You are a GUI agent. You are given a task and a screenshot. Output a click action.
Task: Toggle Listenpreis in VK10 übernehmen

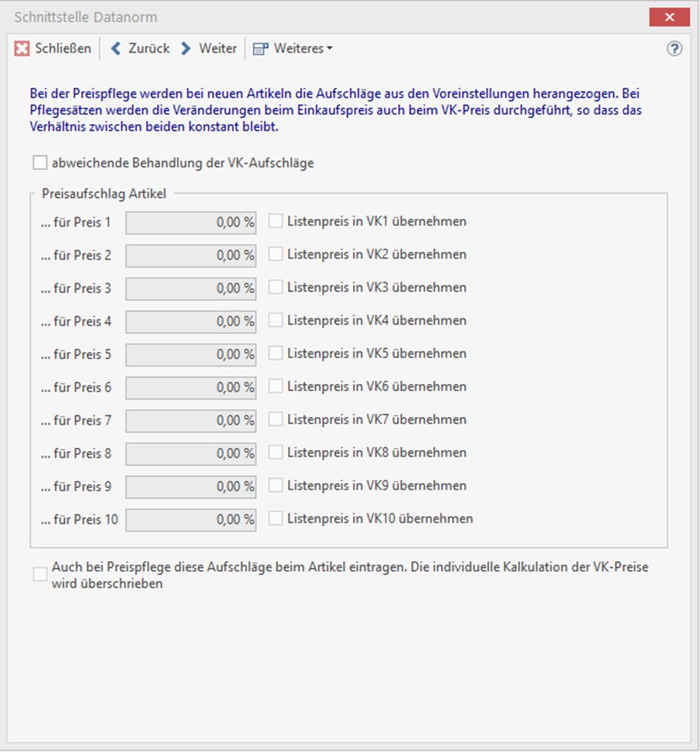tap(276, 519)
